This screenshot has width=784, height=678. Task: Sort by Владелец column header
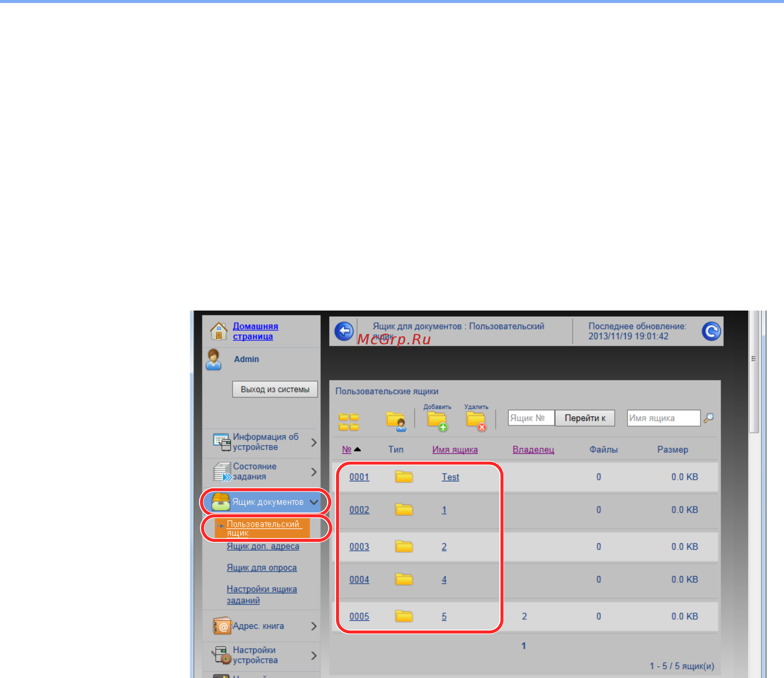[533, 449]
